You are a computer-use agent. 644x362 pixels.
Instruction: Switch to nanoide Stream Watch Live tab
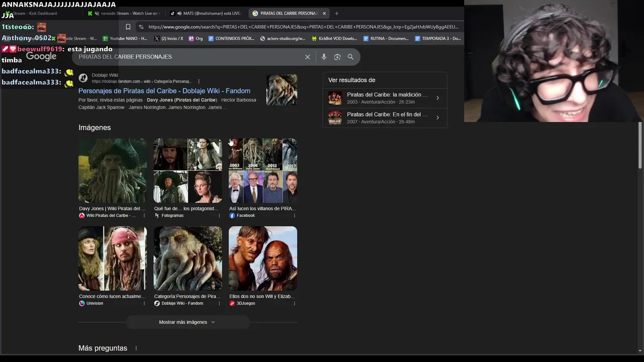click(123, 14)
